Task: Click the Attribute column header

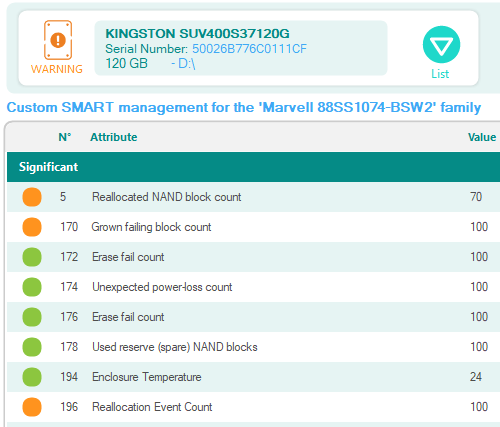Action: (x=114, y=137)
